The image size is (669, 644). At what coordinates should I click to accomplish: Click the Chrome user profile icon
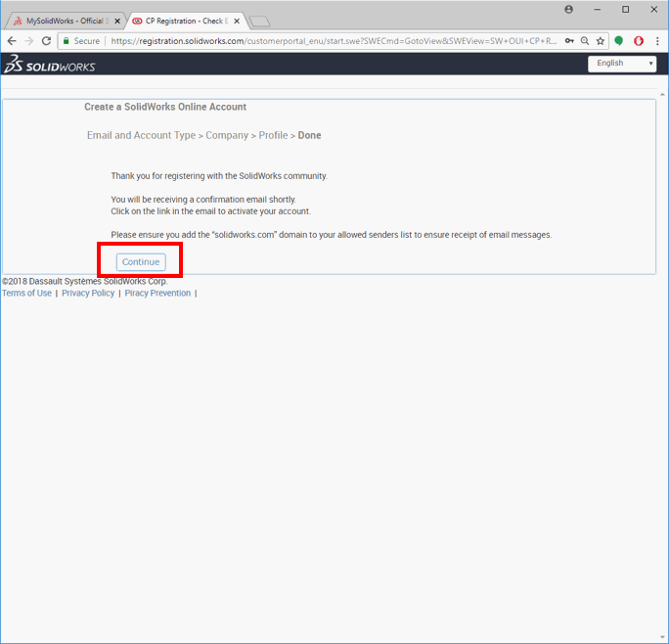coord(569,9)
